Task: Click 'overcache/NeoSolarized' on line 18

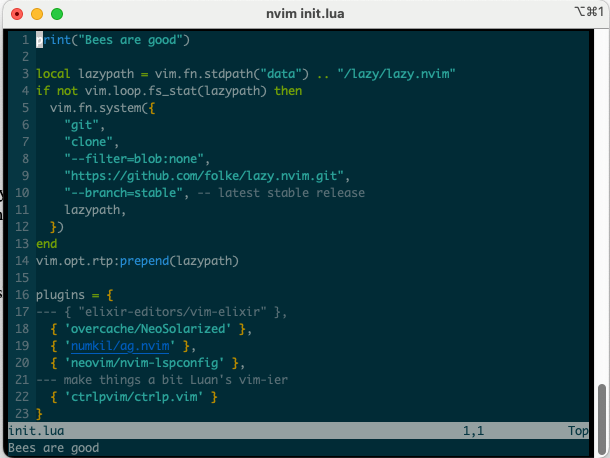Action: click(x=148, y=329)
